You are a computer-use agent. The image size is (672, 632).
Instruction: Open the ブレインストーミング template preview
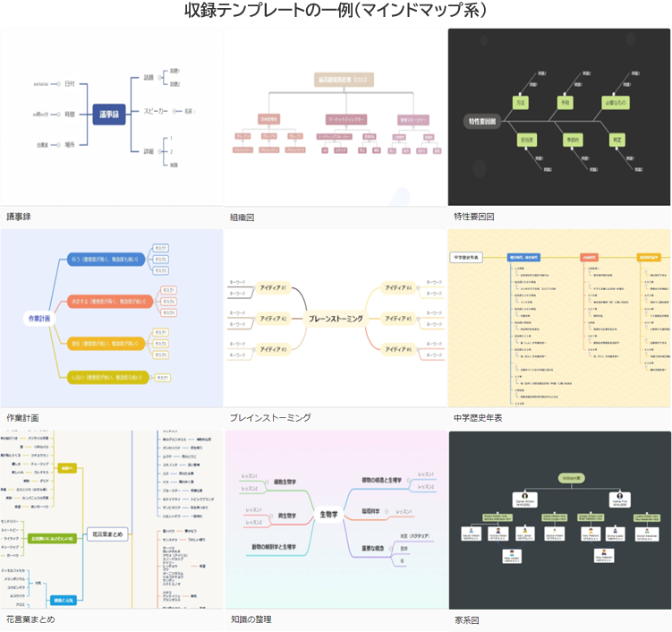click(336, 318)
